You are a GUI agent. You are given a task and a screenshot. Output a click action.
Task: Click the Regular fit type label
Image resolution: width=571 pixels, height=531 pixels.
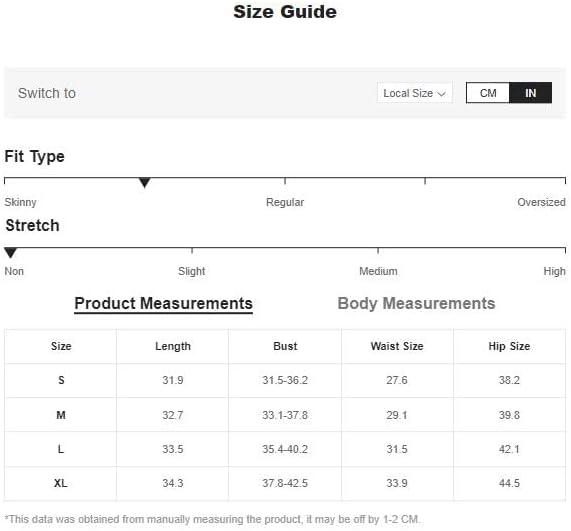tap(285, 202)
